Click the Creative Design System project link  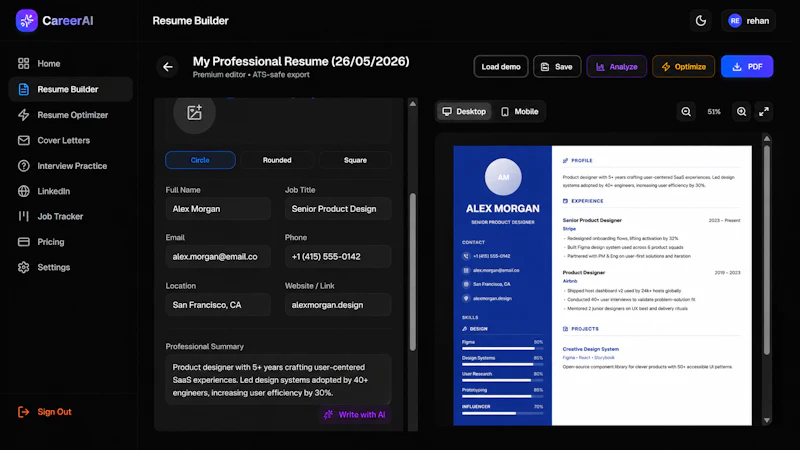tap(590, 349)
